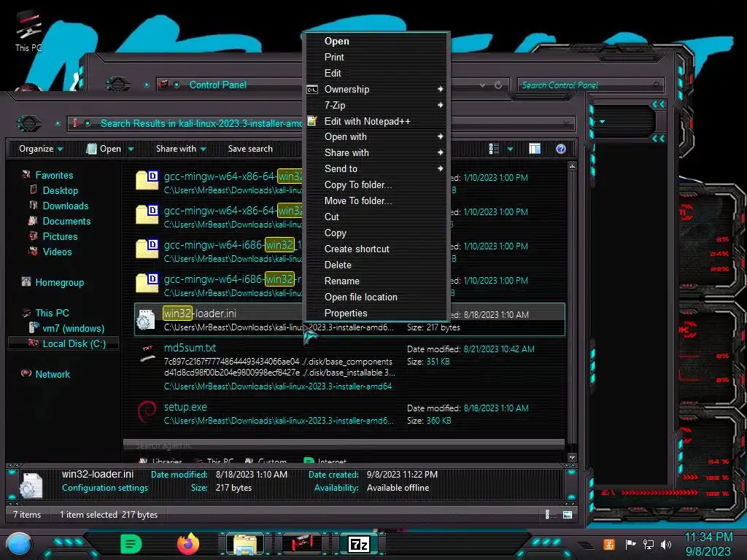
Task: Click the Search Control Panel field
Action: click(589, 85)
